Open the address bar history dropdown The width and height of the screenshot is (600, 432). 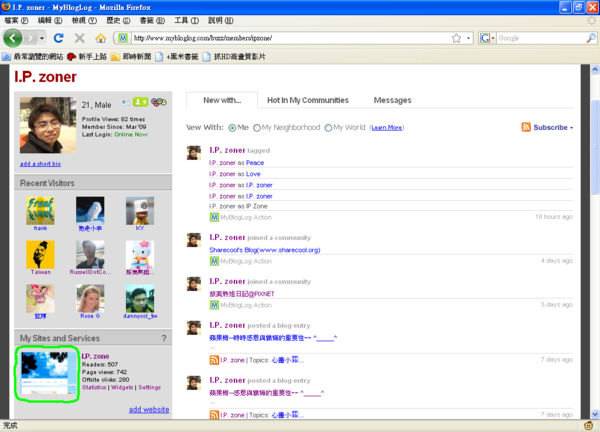[x=468, y=38]
